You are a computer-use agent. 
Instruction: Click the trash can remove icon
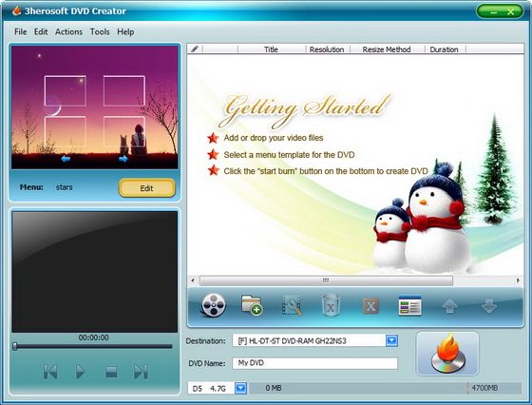(x=331, y=305)
